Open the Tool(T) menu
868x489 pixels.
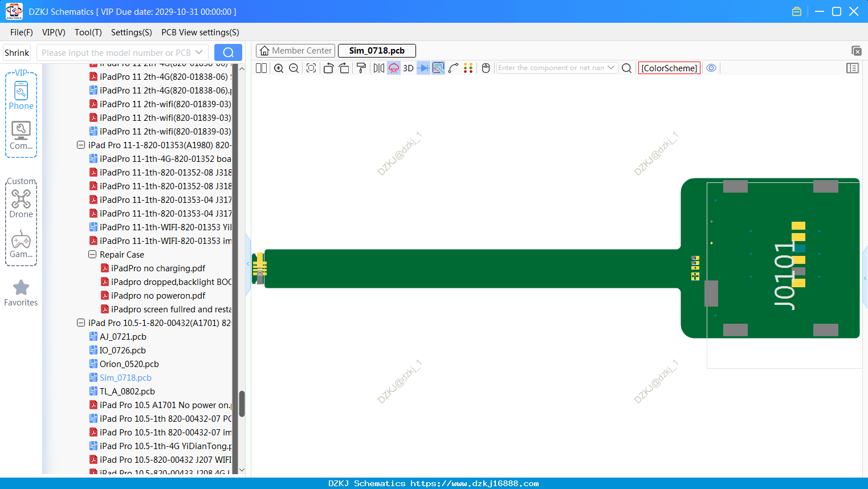[88, 32]
